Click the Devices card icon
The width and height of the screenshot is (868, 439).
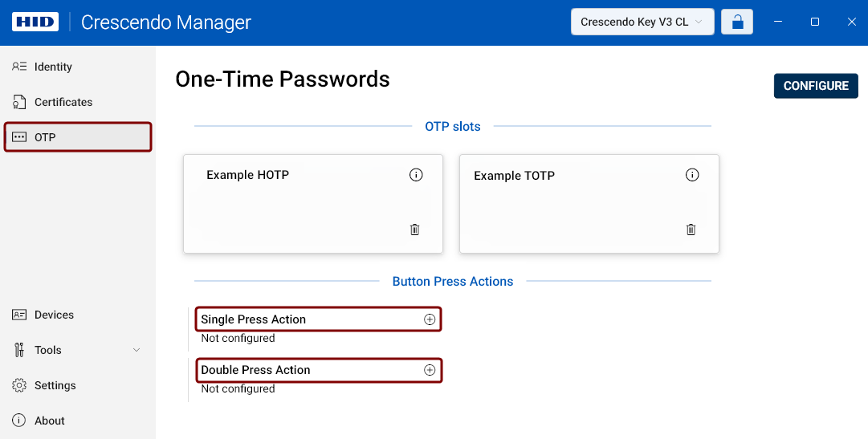19,315
